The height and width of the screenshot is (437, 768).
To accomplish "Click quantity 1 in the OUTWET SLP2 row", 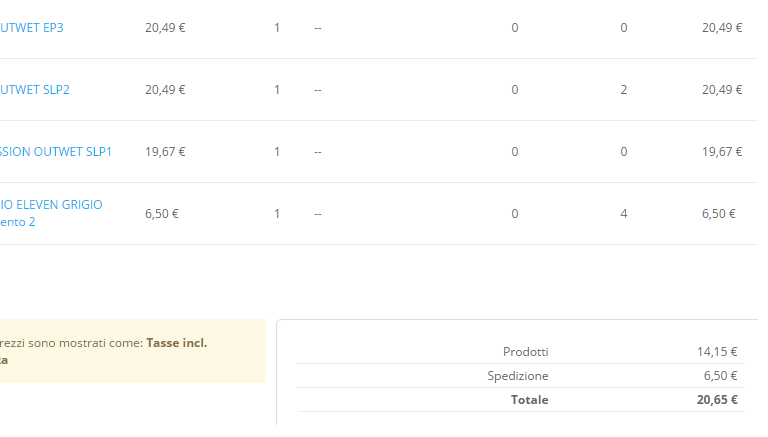I will click(x=277, y=90).
